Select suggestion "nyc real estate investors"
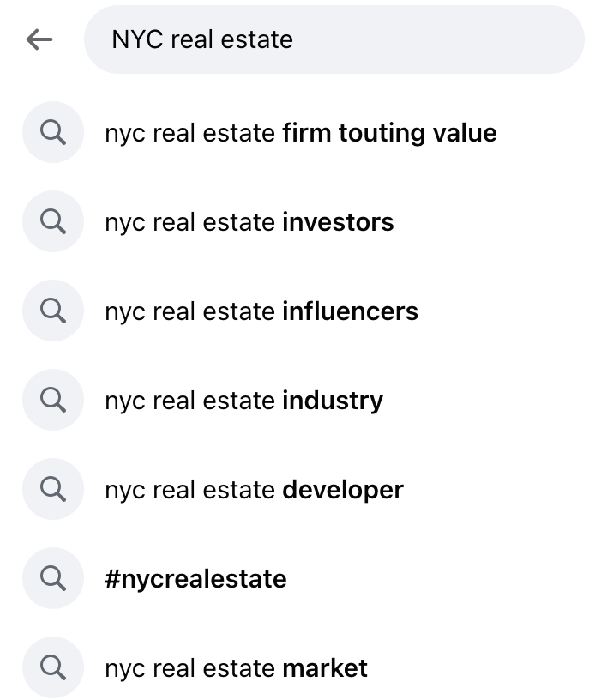This screenshot has height=700, width=595. (x=249, y=221)
